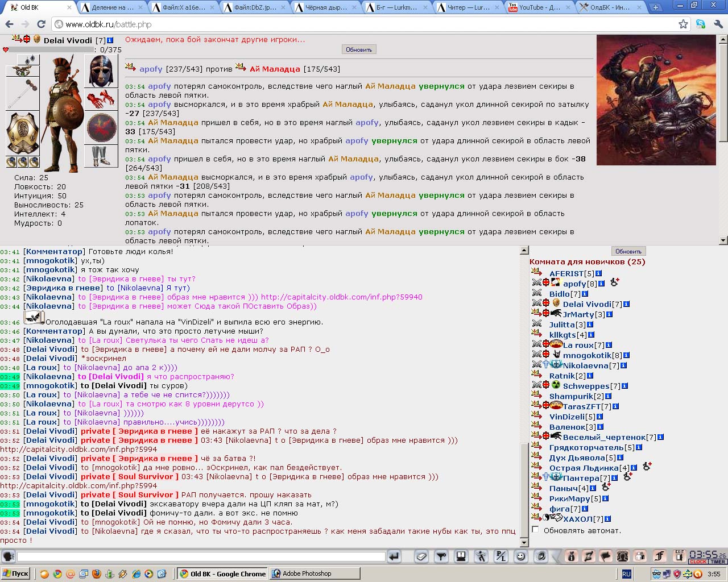
Task: Click the room list Обновить button
Action: pos(628,251)
